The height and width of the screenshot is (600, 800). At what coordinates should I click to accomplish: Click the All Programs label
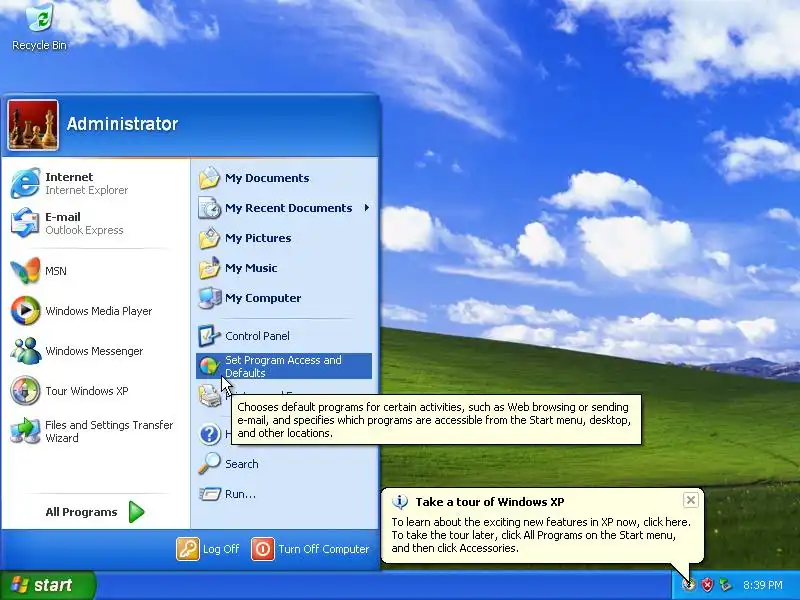click(81, 512)
